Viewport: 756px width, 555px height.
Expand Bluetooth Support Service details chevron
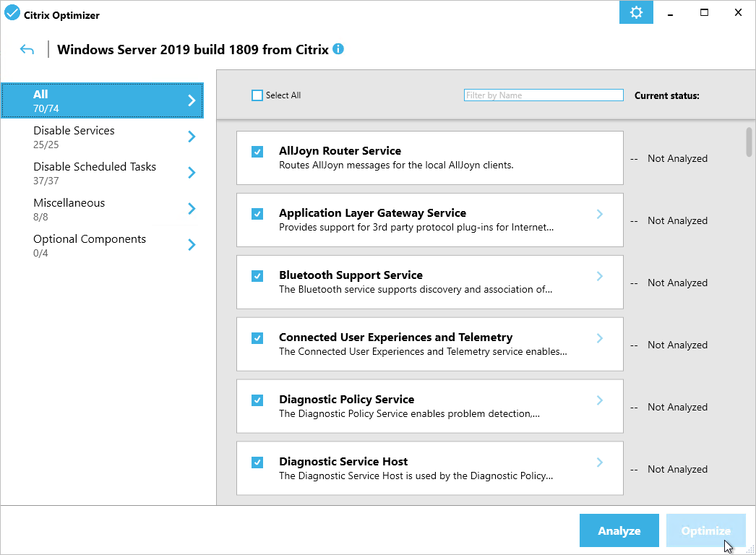pyautogui.click(x=600, y=276)
